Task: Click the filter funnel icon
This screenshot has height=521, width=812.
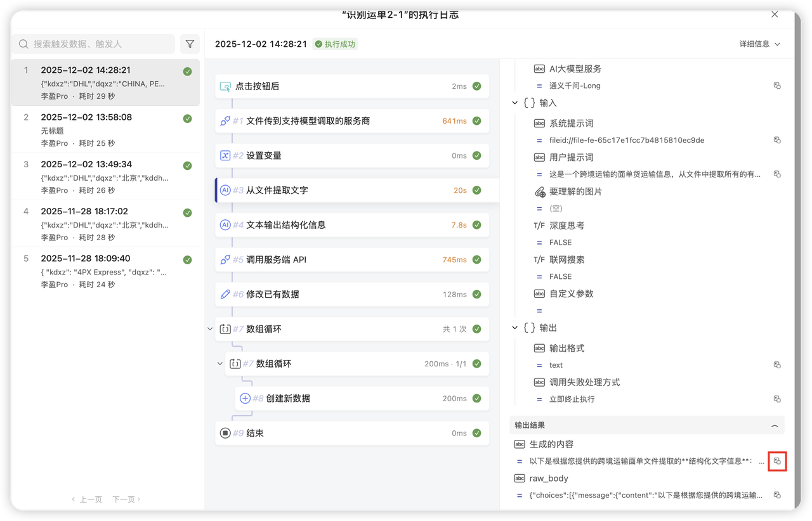Action: [190, 44]
